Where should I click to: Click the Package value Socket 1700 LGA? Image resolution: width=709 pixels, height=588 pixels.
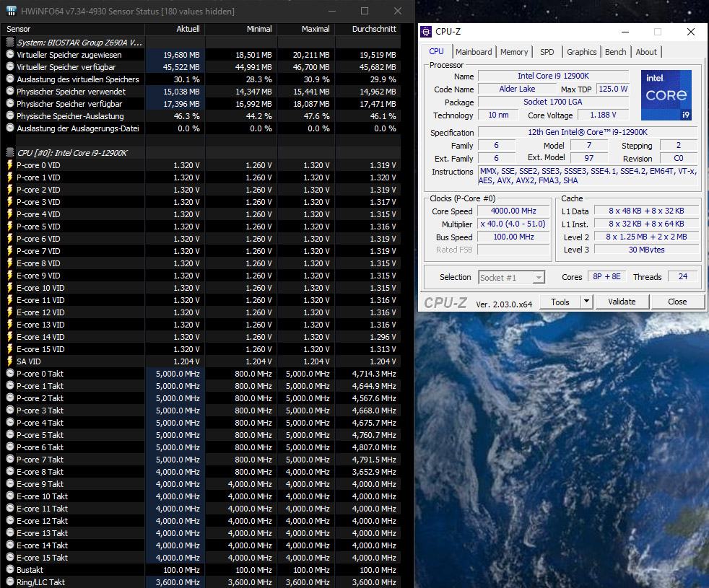tap(553, 102)
